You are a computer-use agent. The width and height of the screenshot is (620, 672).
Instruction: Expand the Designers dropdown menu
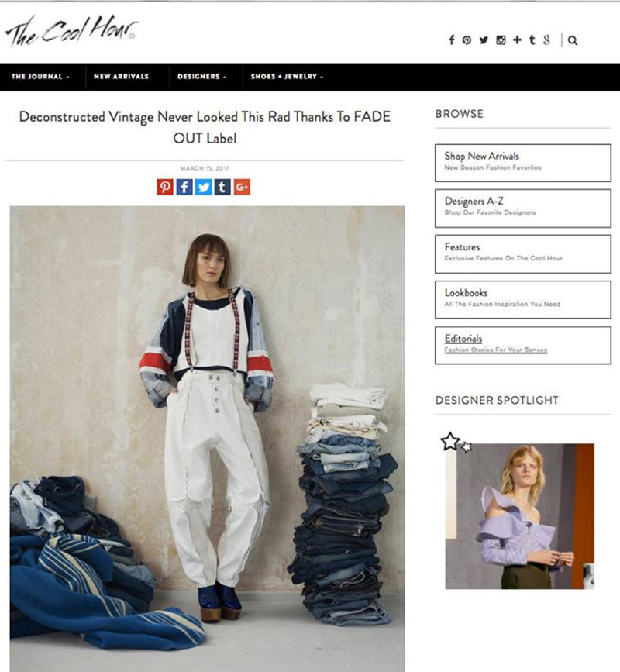pyautogui.click(x=201, y=76)
